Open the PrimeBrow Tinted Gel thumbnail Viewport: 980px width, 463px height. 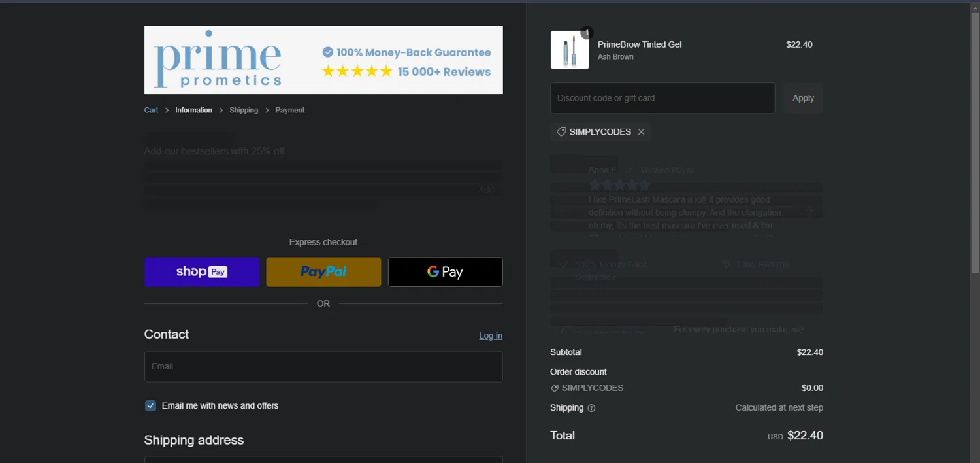pos(570,50)
